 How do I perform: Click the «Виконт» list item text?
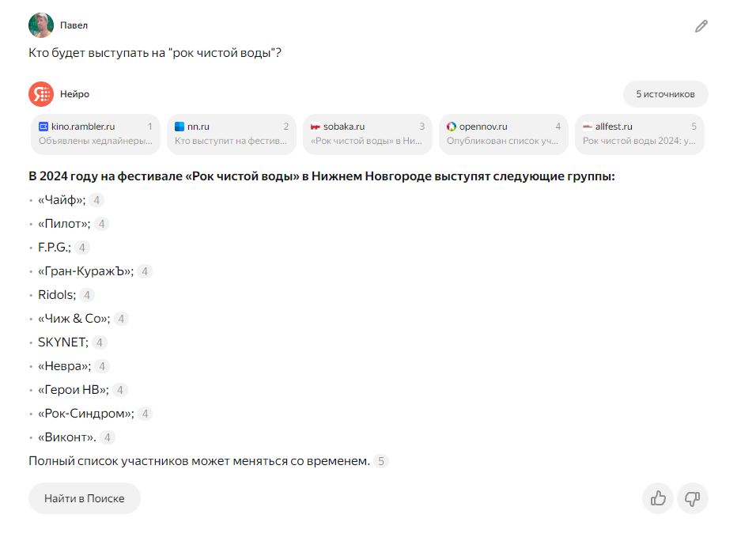[x=67, y=437]
